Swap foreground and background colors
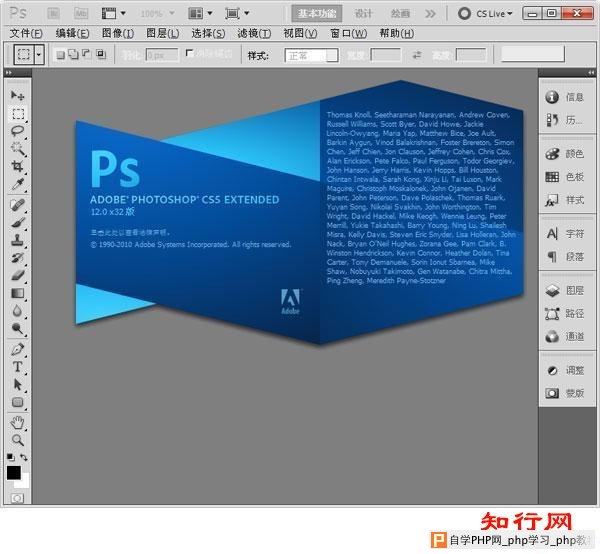The height and width of the screenshot is (554, 600). (24, 457)
